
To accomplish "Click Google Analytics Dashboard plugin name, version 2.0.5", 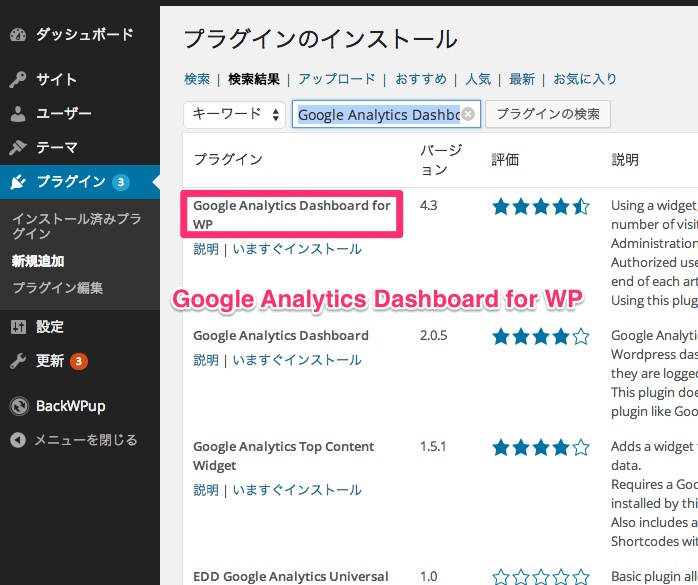I will click(280, 335).
